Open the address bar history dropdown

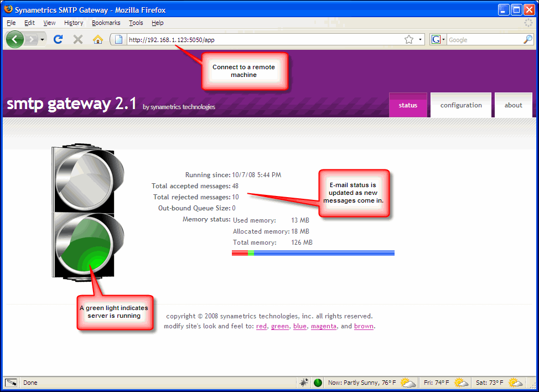pos(420,39)
